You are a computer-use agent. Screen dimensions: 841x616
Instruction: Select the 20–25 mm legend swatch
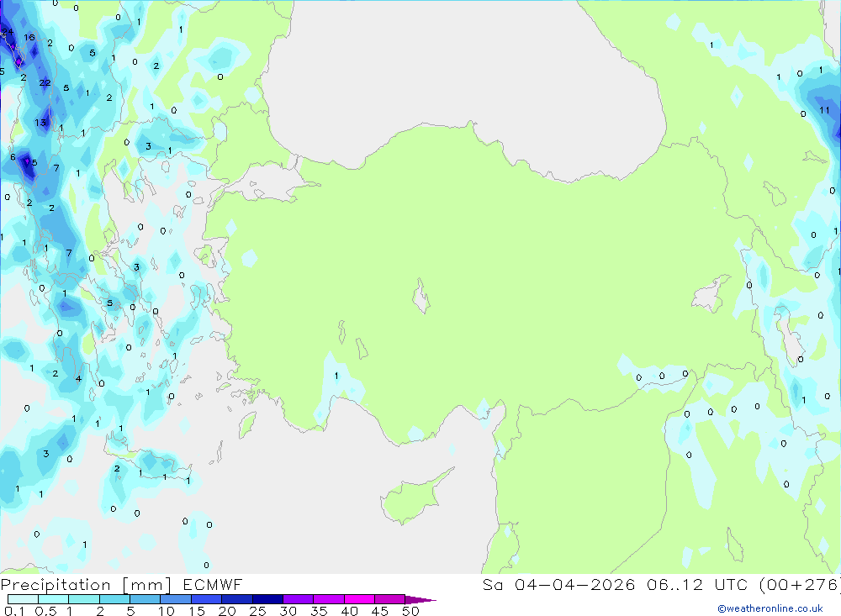pyautogui.click(x=236, y=599)
